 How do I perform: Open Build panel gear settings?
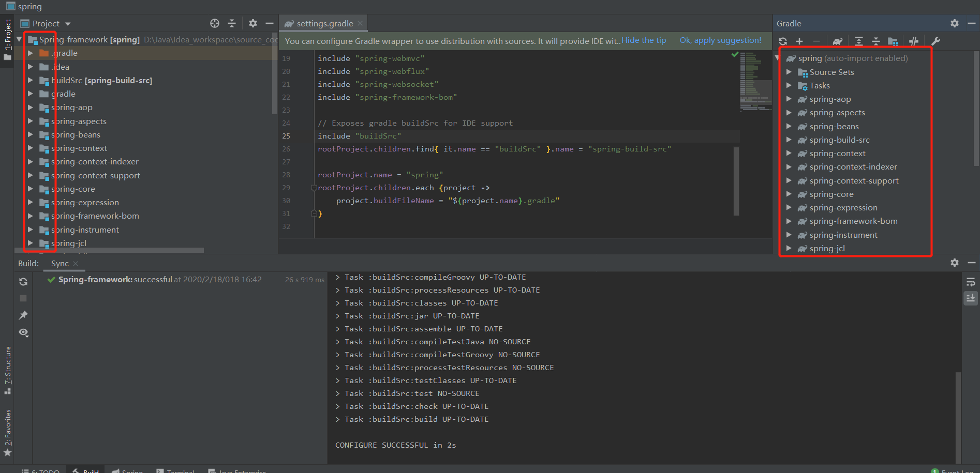pyautogui.click(x=955, y=263)
